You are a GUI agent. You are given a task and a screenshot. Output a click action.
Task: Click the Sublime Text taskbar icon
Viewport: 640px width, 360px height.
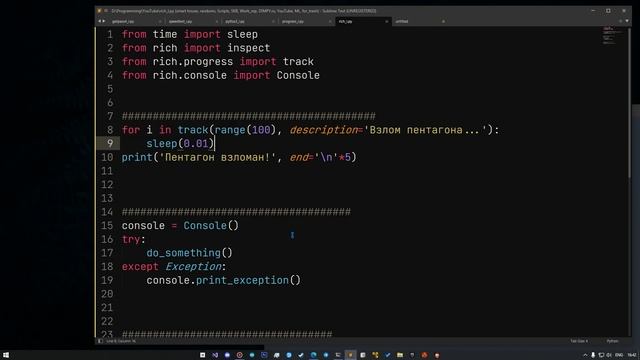coord(350,355)
